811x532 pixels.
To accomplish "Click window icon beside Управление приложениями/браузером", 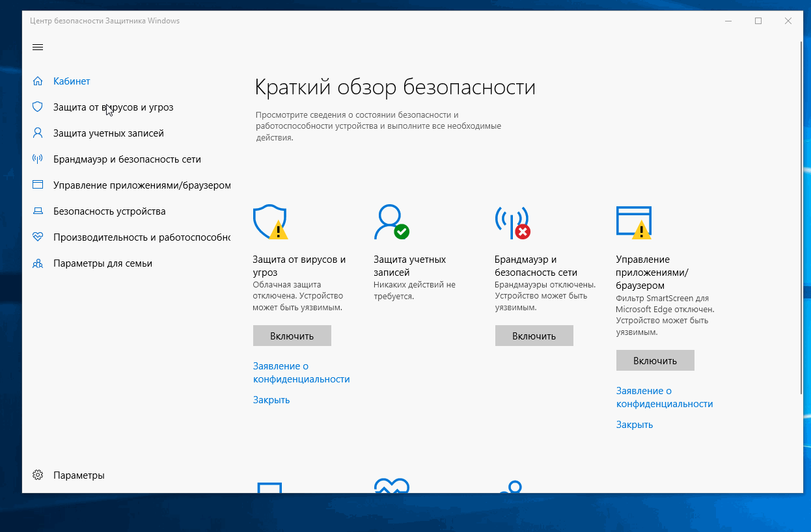I will pos(38,185).
